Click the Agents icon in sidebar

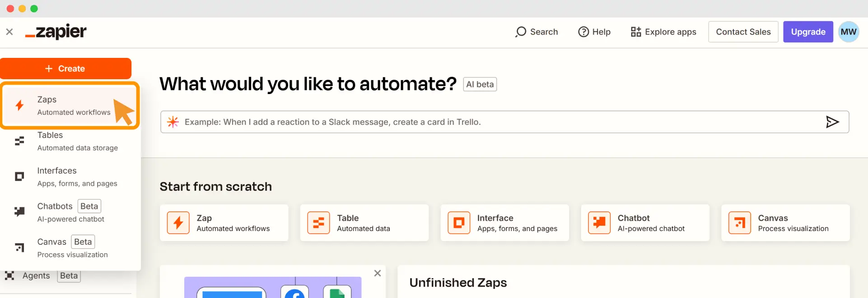[9, 275]
